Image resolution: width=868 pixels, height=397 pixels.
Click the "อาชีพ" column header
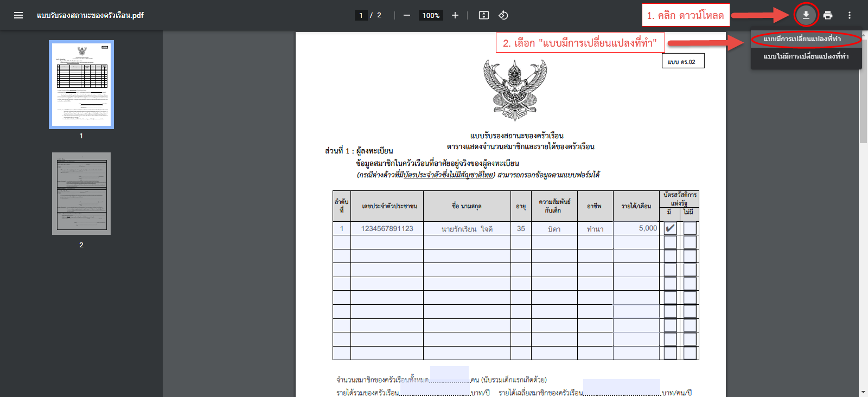(595, 206)
